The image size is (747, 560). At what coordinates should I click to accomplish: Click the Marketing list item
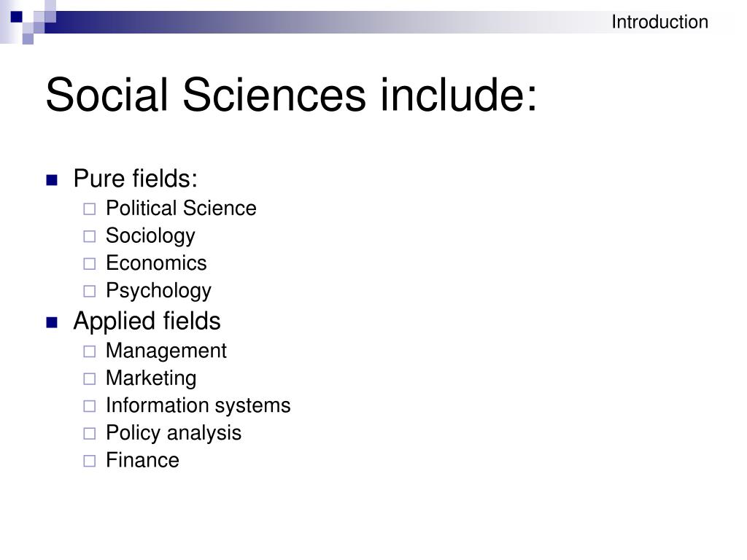click(x=151, y=378)
